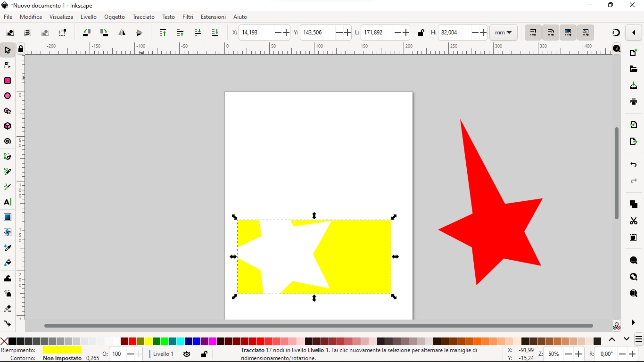Collapse the right dock with its arrow

(x=633, y=33)
